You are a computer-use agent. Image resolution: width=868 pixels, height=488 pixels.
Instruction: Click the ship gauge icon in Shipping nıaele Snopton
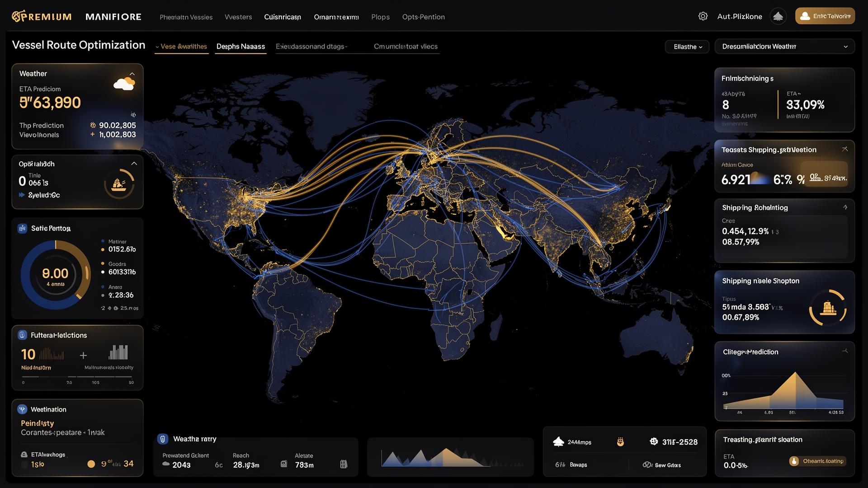(x=828, y=308)
